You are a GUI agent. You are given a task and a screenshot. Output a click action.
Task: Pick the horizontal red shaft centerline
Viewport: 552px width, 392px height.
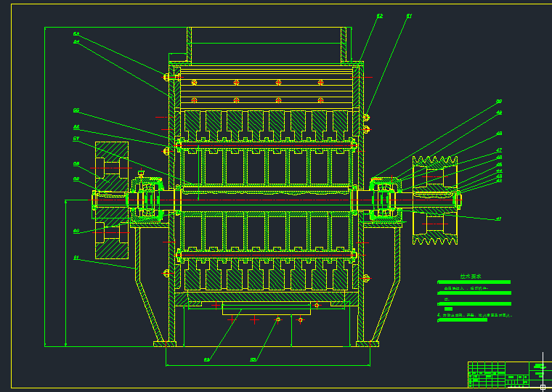[276, 200]
